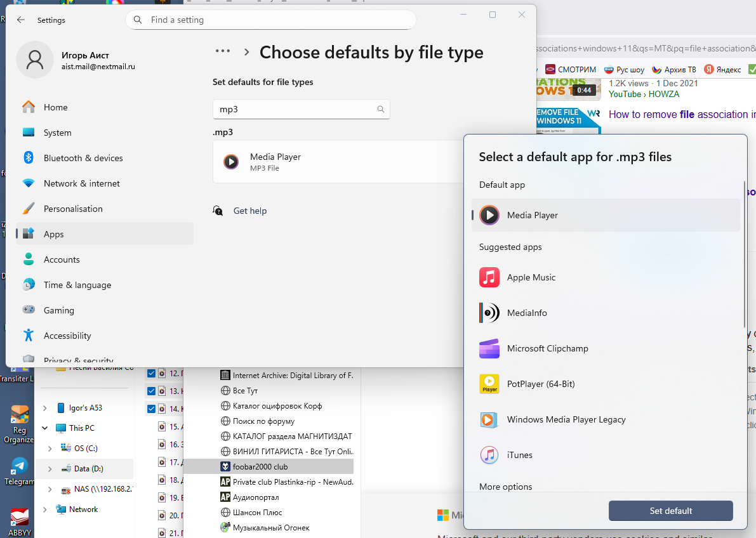Open the Get help link
The width and height of the screenshot is (756, 538).
[249, 211]
